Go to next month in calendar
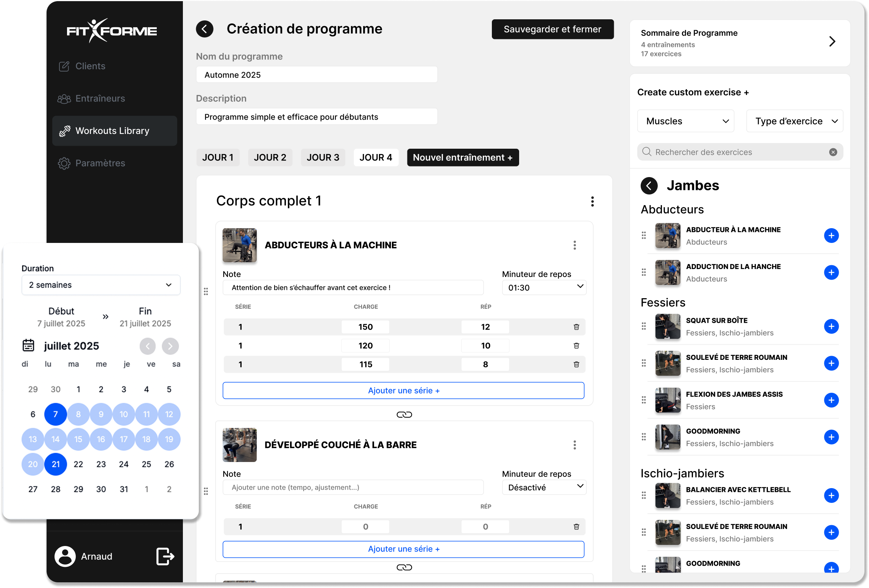The image size is (869, 588). pyautogui.click(x=170, y=346)
